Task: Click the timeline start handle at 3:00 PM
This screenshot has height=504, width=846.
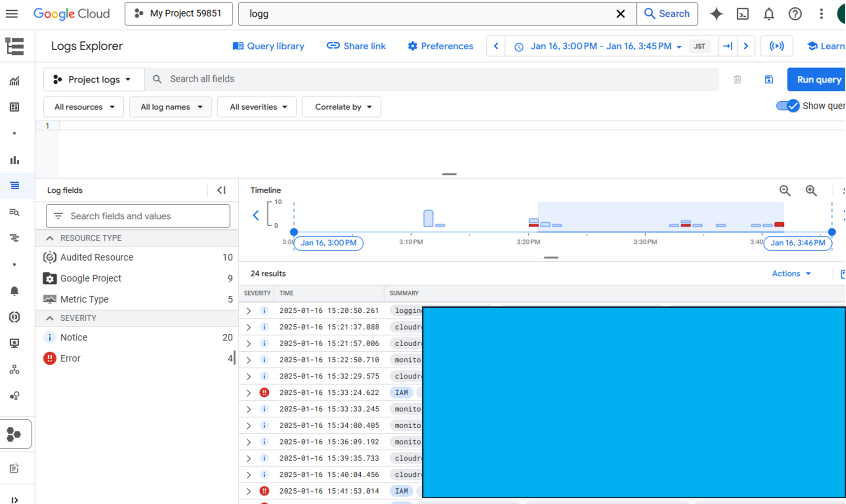Action: (x=294, y=232)
